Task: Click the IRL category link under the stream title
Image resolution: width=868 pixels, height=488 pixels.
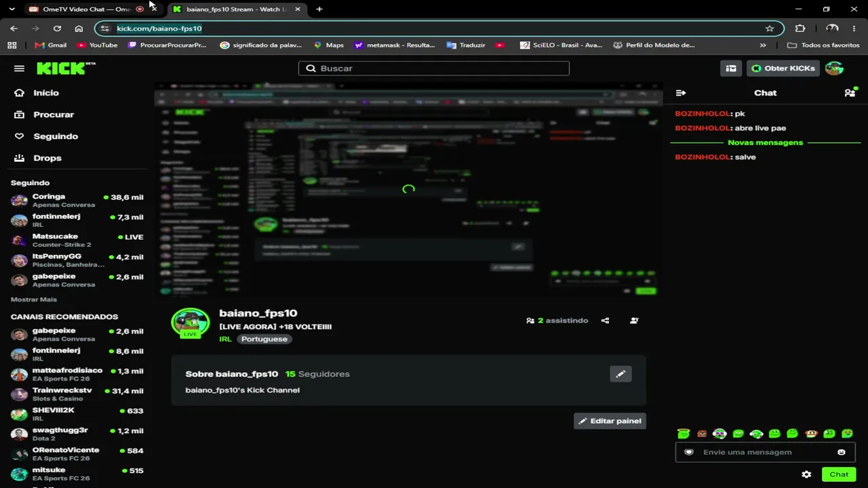Action: pyautogui.click(x=225, y=339)
